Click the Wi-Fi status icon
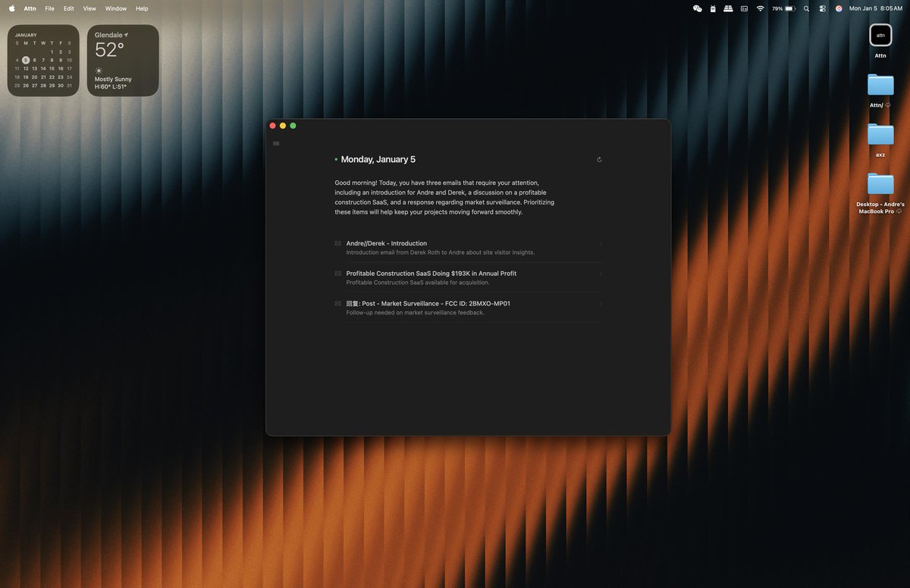 [760, 8]
